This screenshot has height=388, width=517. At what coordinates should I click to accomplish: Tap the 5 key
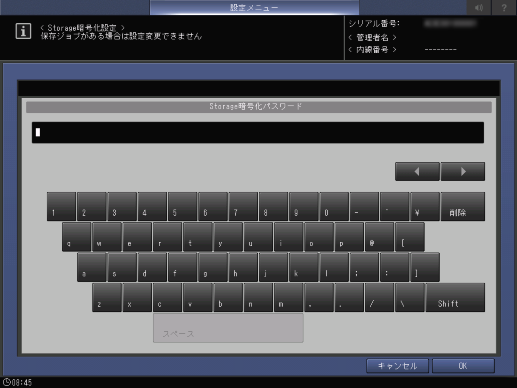pyautogui.click(x=183, y=206)
